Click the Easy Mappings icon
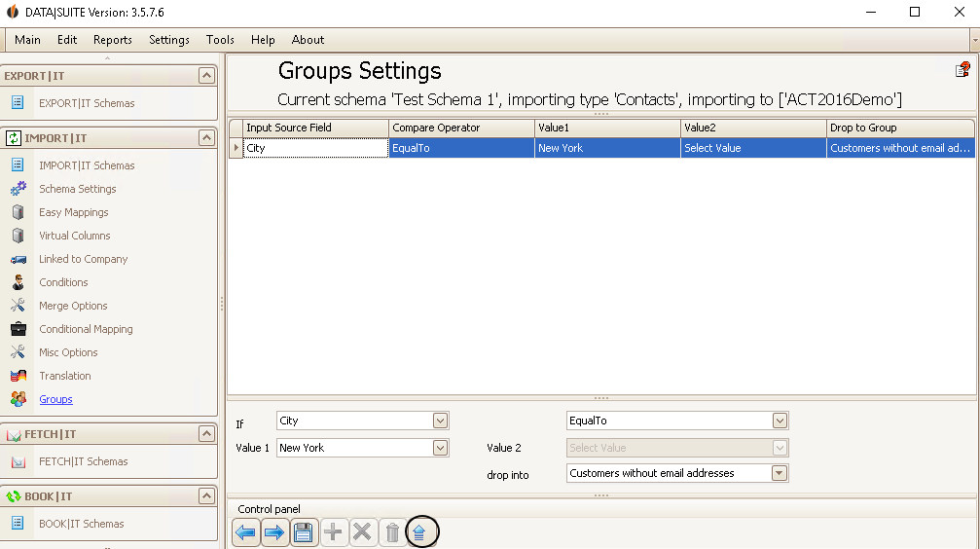980x549 pixels. [x=18, y=212]
